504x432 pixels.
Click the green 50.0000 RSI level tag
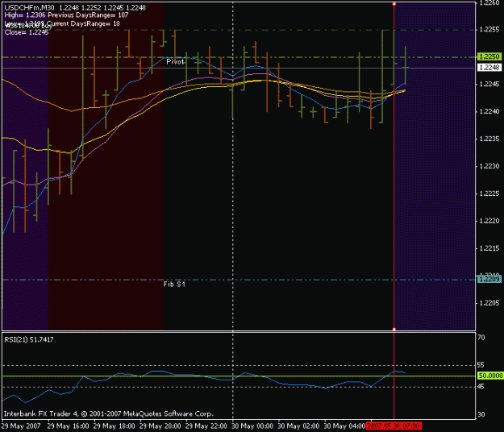pos(490,376)
